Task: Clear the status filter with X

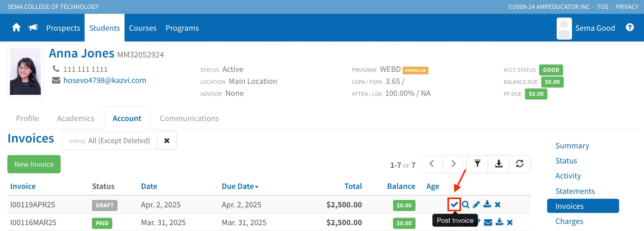Action: pos(167,141)
